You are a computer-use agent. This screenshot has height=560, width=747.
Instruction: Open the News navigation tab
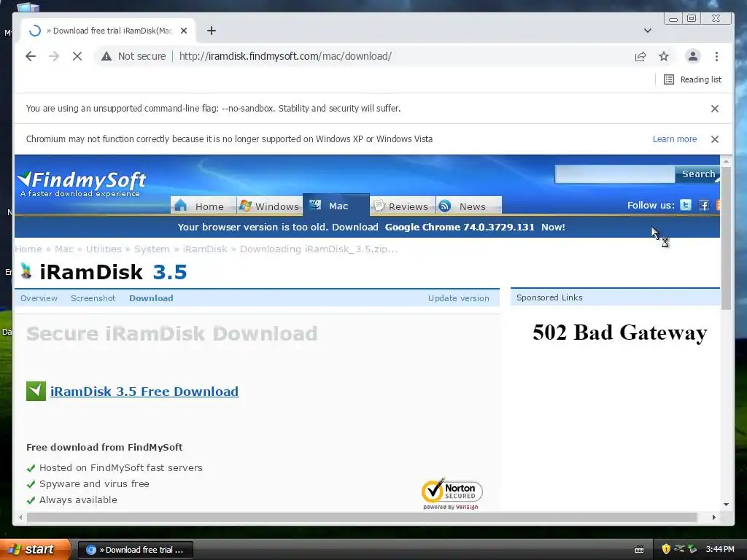click(469, 206)
